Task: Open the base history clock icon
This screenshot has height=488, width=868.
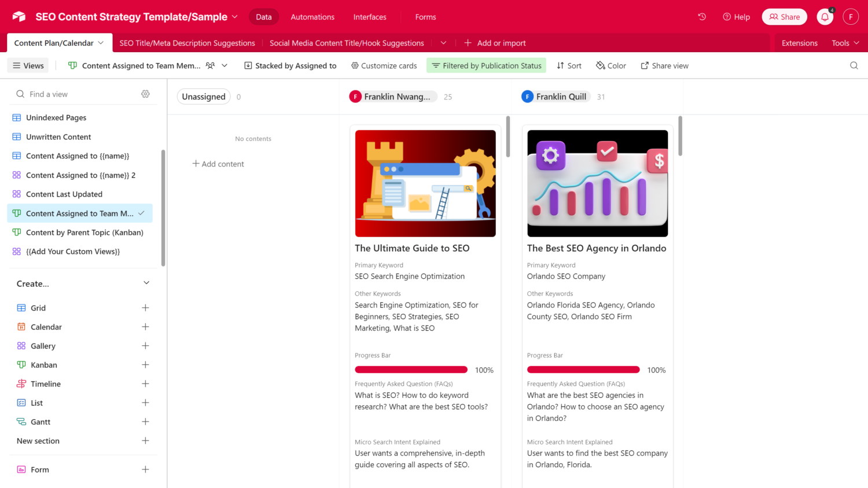Action: (x=702, y=17)
